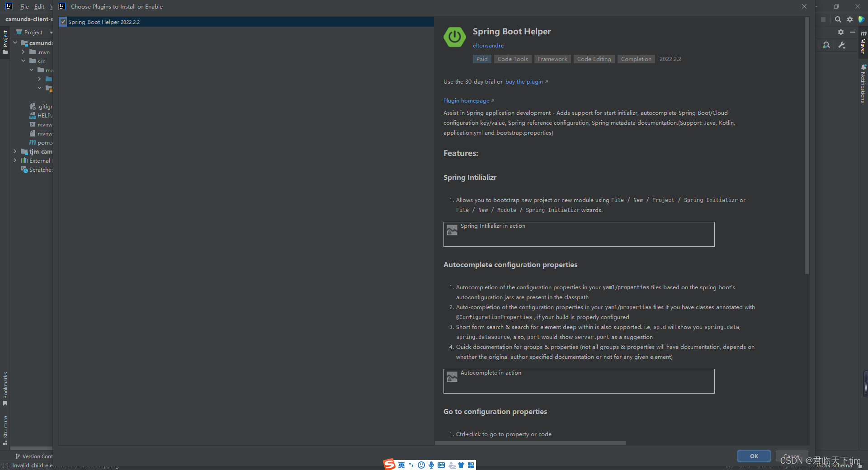The height and width of the screenshot is (470, 868).
Task: Open the File menu
Action: click(24, 6)
